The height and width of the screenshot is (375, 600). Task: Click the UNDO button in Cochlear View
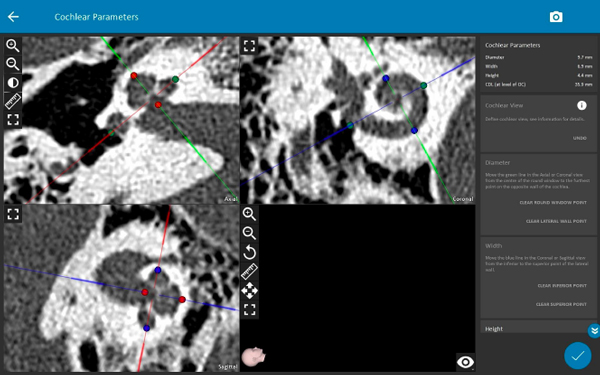point(580,138)
